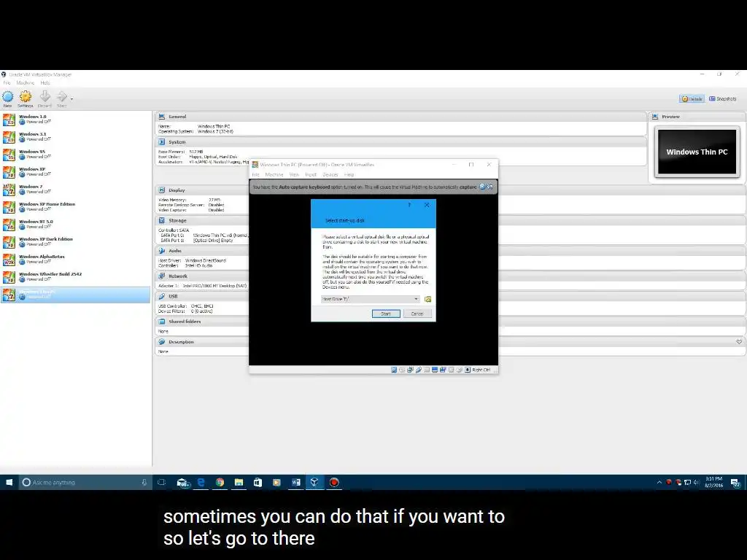747x560 pixels.
Task: Open File Explorer from the taskbar
Action: pyautogui.click(x=239, y=483)
